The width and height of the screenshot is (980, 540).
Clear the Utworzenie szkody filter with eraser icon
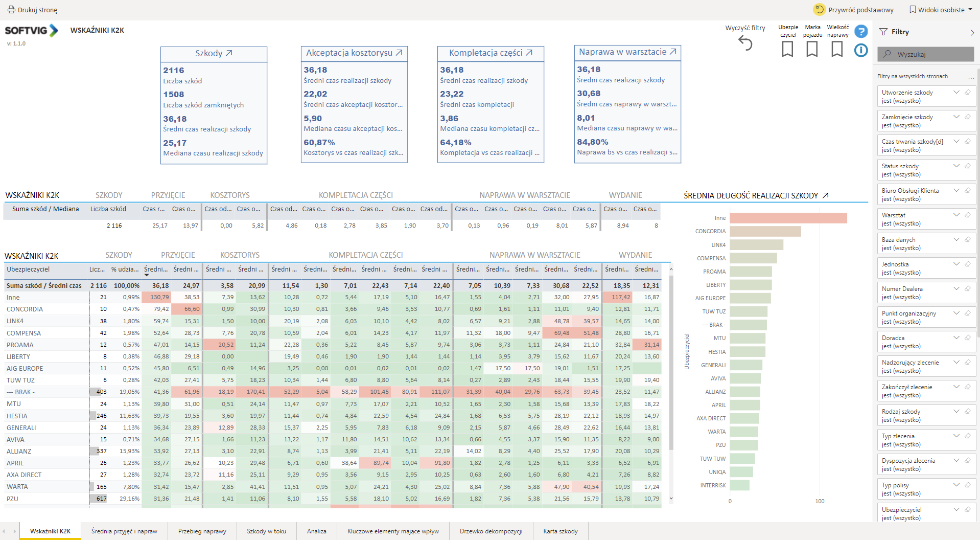pyautogui.click(x=968, y=93)
